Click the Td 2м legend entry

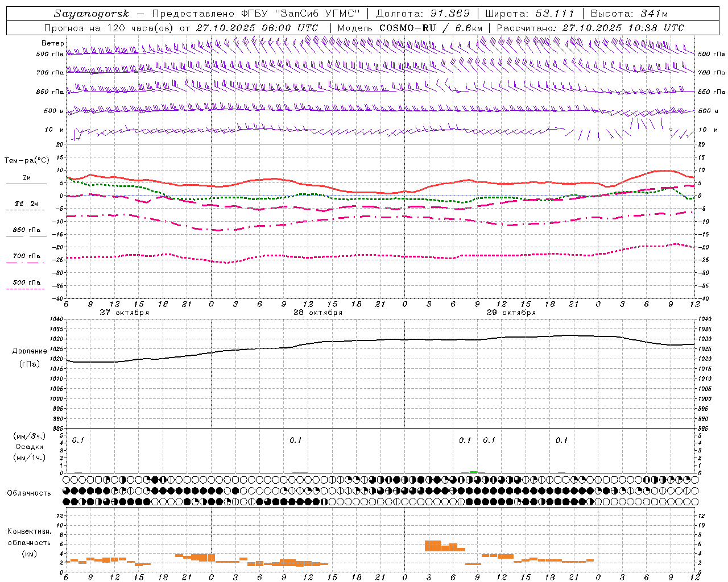coord(27,203)
